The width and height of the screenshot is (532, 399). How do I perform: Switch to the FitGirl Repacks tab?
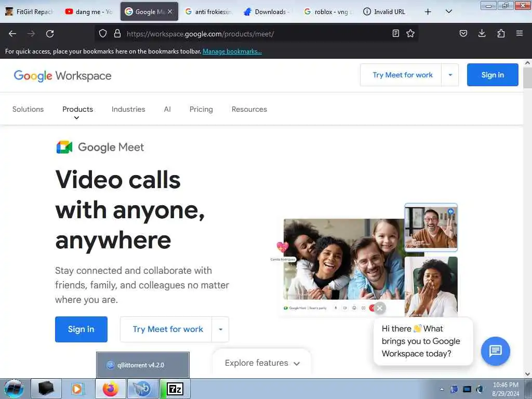click(x=30, y=11)
